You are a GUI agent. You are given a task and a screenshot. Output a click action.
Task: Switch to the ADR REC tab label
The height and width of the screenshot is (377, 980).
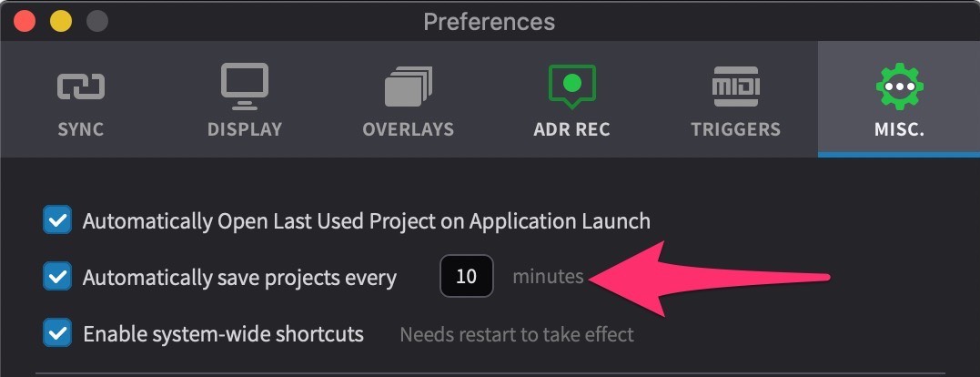pyautogui.click(x=571, y=129)
